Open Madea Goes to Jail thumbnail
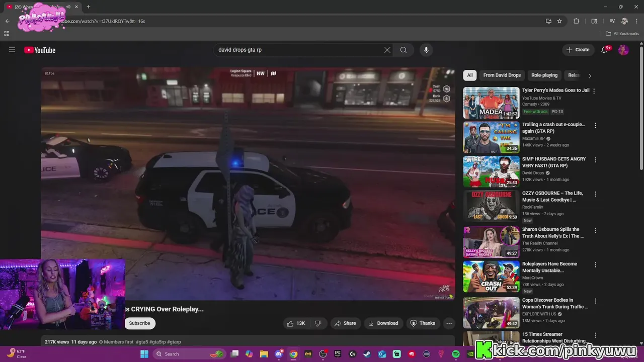The height and width of the screenshot is (362, 644). pos(491,103)
